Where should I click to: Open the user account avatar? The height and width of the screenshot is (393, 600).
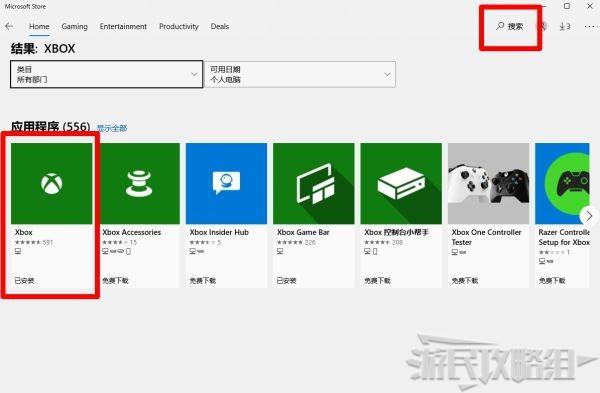pos(543,26)
